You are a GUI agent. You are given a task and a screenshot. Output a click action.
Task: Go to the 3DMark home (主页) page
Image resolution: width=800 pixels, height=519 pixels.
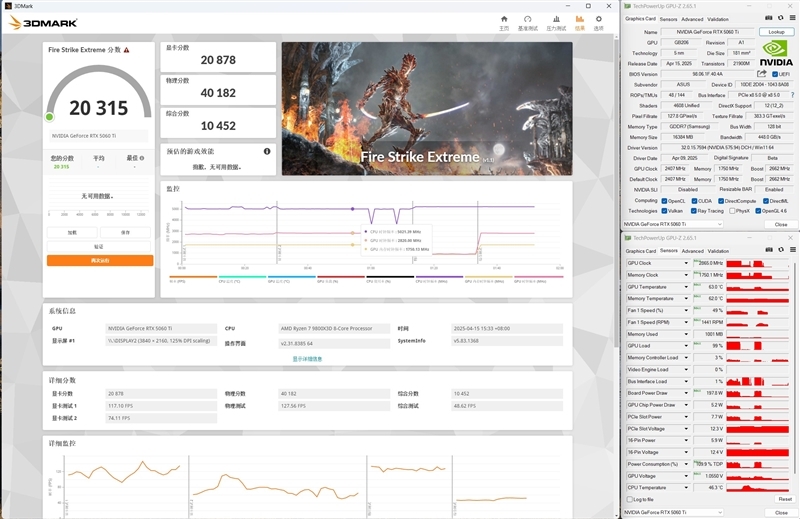click(x=504, y=22)
